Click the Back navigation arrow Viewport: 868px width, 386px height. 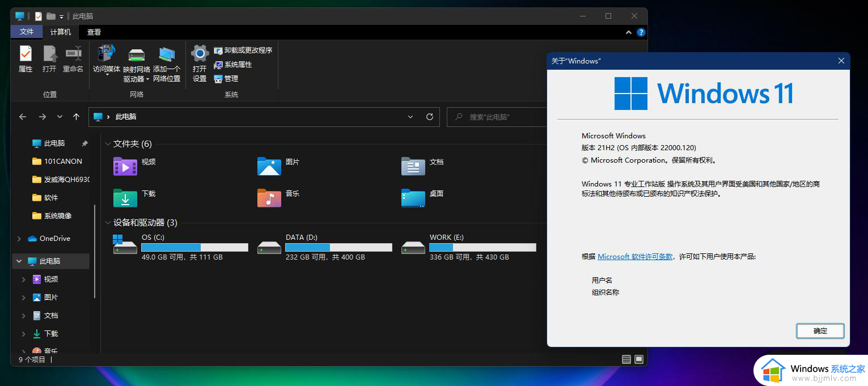(23, 117)
